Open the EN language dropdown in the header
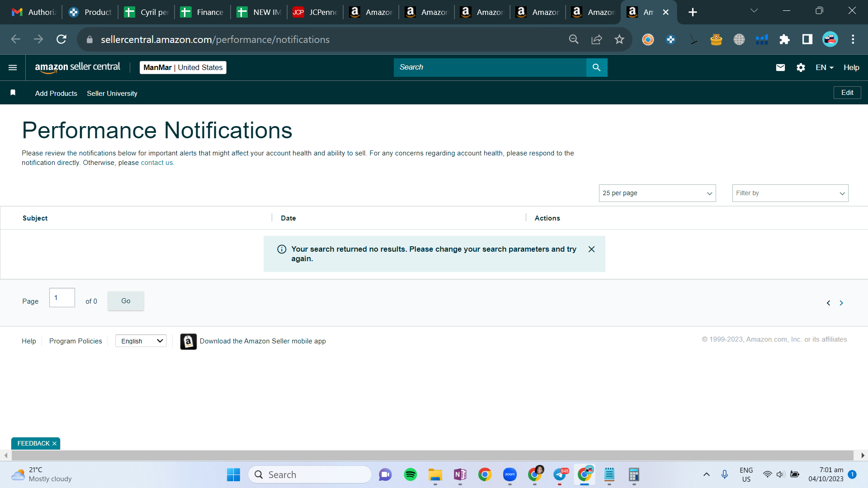This screenshot has height=488, width=868. click(825, 67)
